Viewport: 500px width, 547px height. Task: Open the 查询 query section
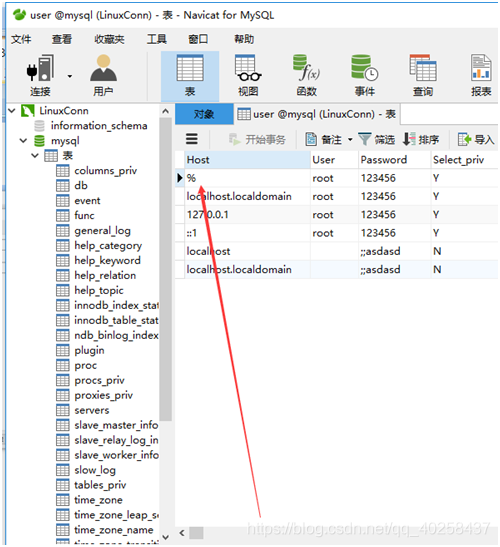423,75
